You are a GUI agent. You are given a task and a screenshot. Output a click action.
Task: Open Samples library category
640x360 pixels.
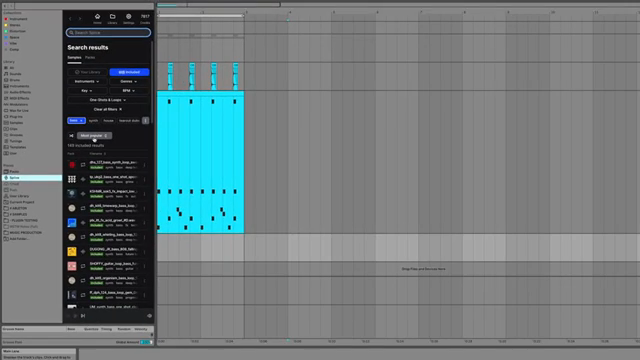coord(16,123)
